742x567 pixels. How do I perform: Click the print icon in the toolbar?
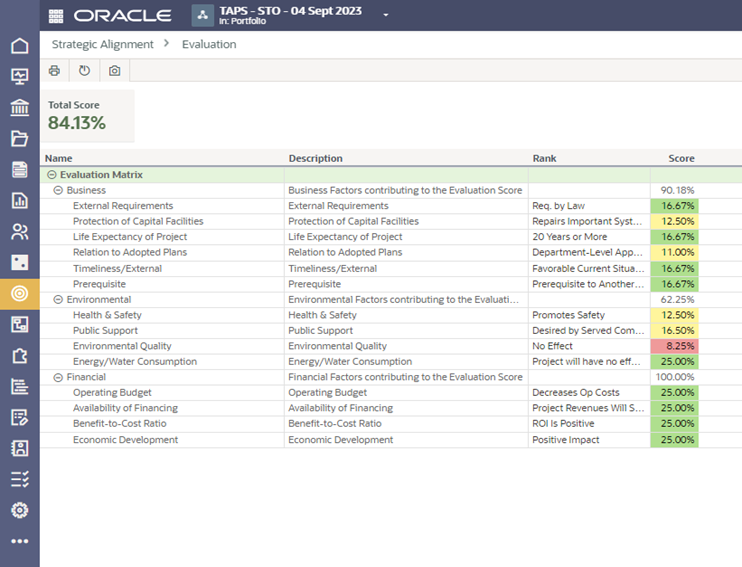55,71
